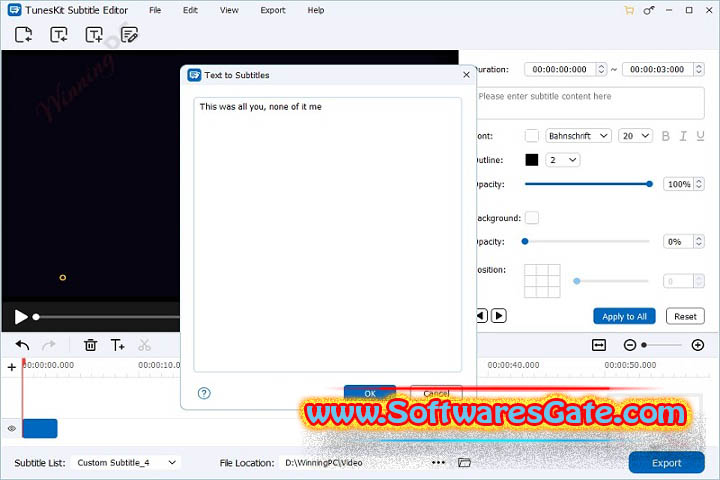Click the 00:00:40.000 timeline ruler mark
This screenshot has height=480, width=720.
tap(513, 365)
